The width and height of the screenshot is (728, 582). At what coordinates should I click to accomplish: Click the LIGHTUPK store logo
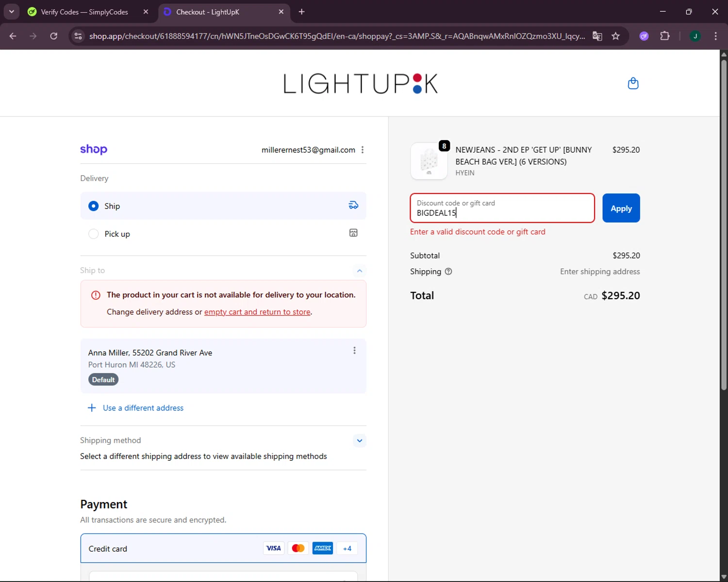pyautogui.click(x=361, y=83)
